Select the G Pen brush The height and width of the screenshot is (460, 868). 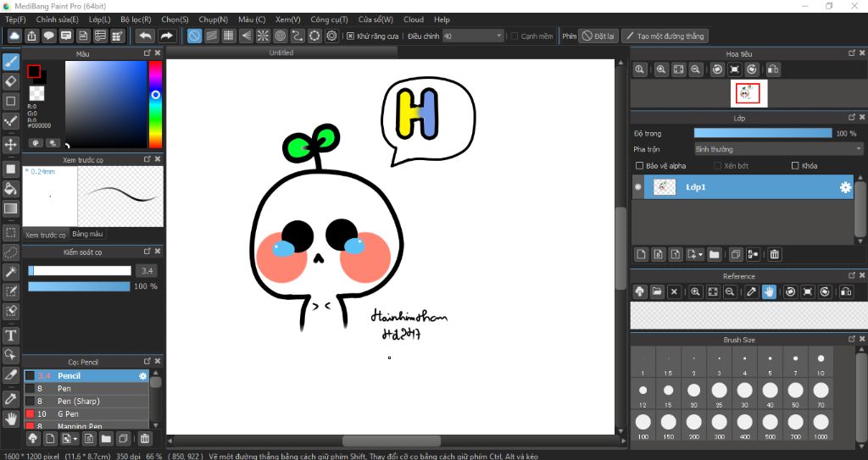[86, 414]
